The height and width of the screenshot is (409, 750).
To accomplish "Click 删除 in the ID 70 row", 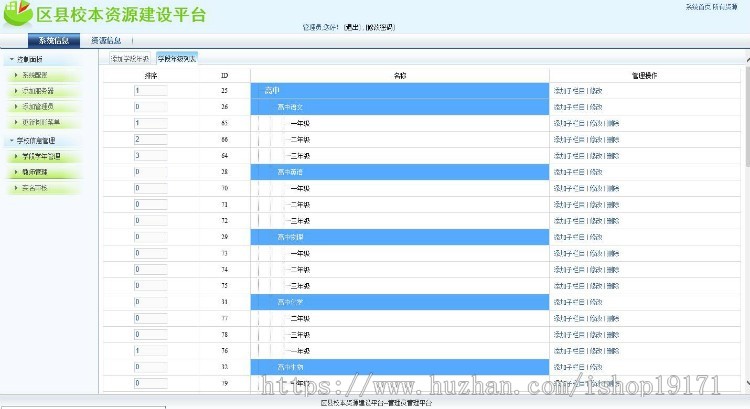I will [614, 188].
